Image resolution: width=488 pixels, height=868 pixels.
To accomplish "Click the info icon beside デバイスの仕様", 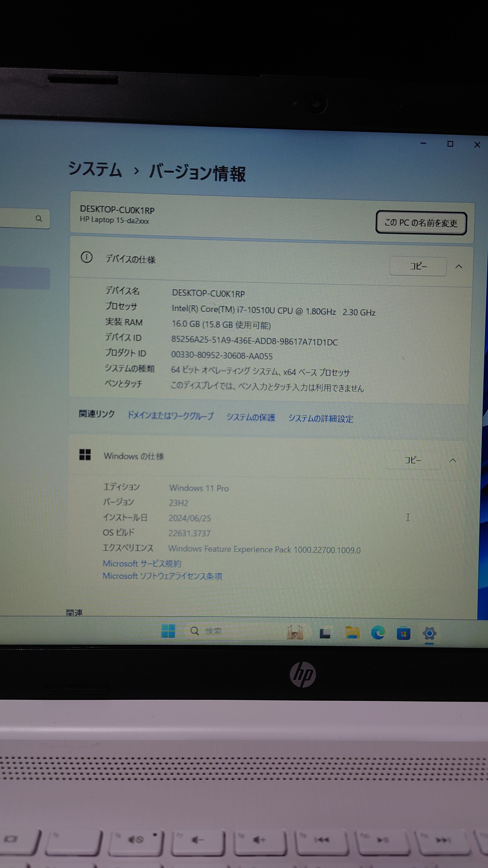I will pyautogui.click(x=86, y=257).
